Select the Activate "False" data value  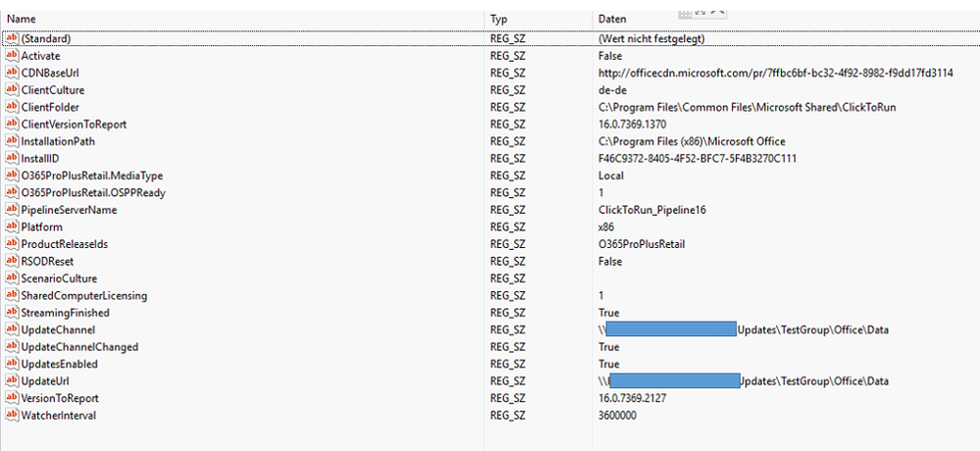610,56
